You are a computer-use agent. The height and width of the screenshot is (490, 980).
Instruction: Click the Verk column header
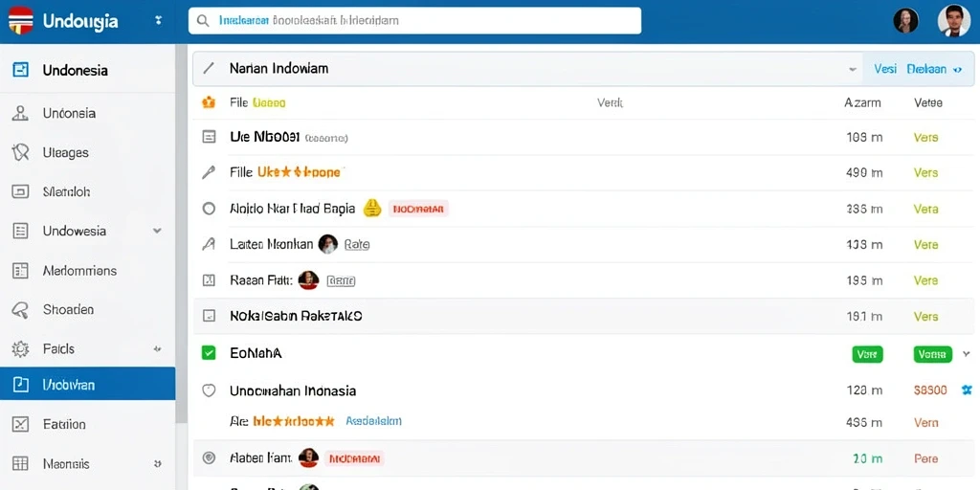point(610,102)
